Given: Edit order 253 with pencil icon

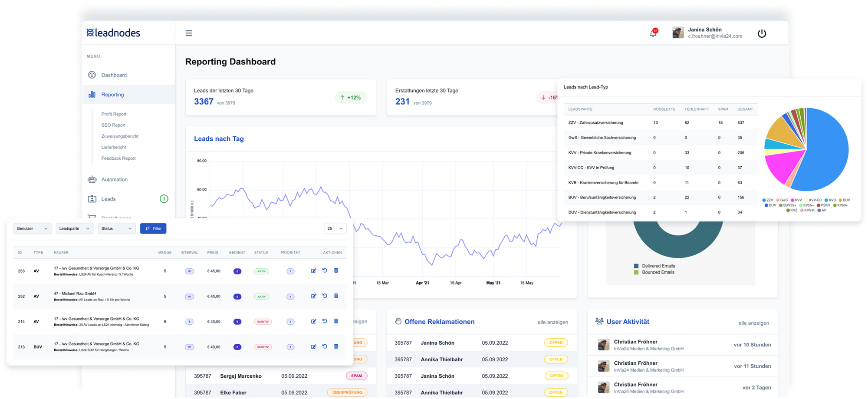Looking at the screenshot, I should click(x=313, y=271).
